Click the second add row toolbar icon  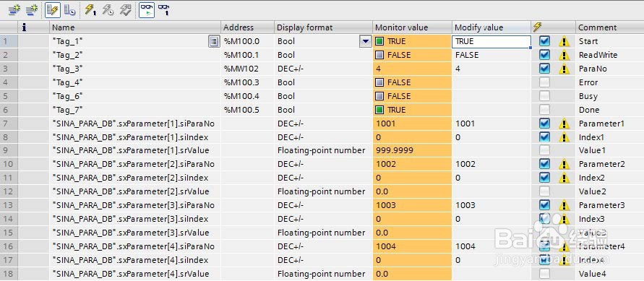32,9
